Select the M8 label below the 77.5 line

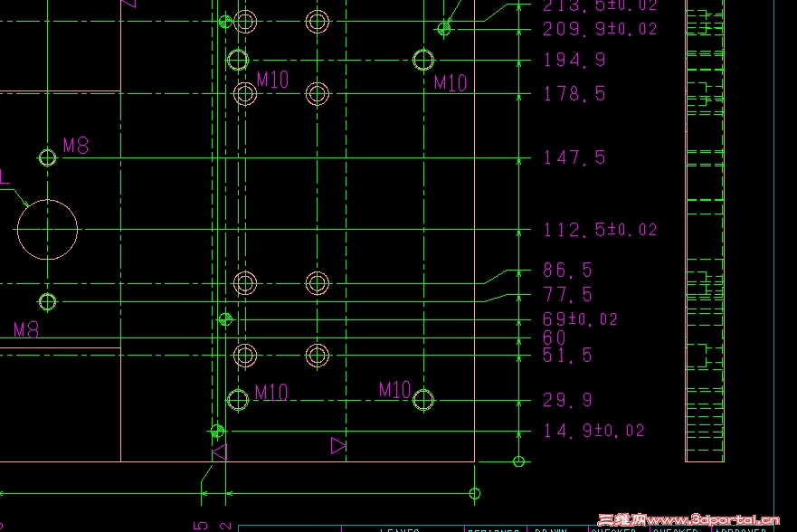point(26,330)
